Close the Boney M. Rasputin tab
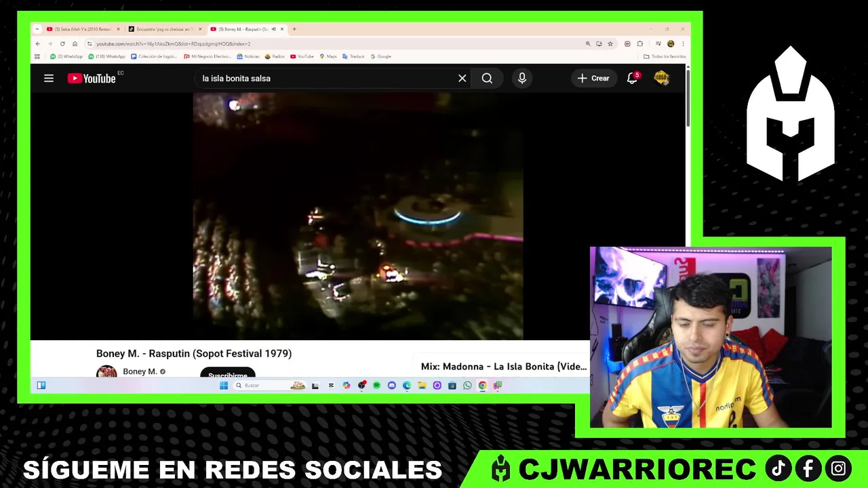The image size is (868, 488). click(x=282, y=29)
